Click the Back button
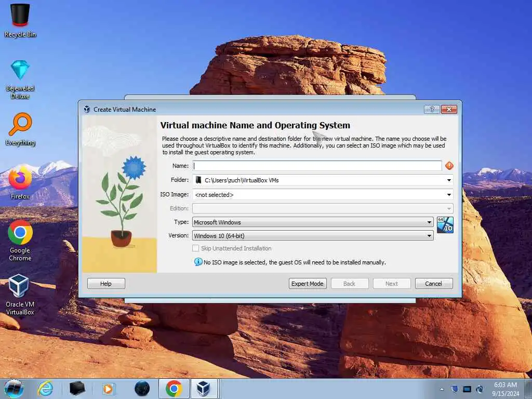Screen dimensions: 532x399 click(350, 284)
